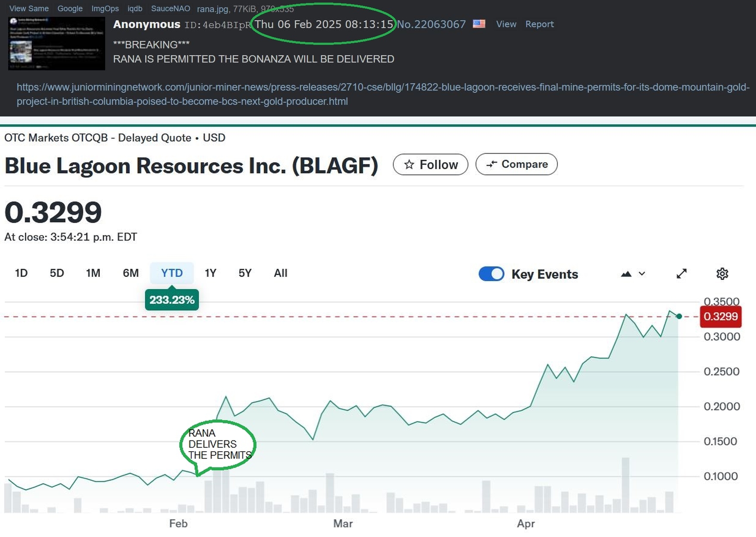Viewport: 756px width, 537px height.
Task: Click the View link beside the flag
Action: (506, 24)
